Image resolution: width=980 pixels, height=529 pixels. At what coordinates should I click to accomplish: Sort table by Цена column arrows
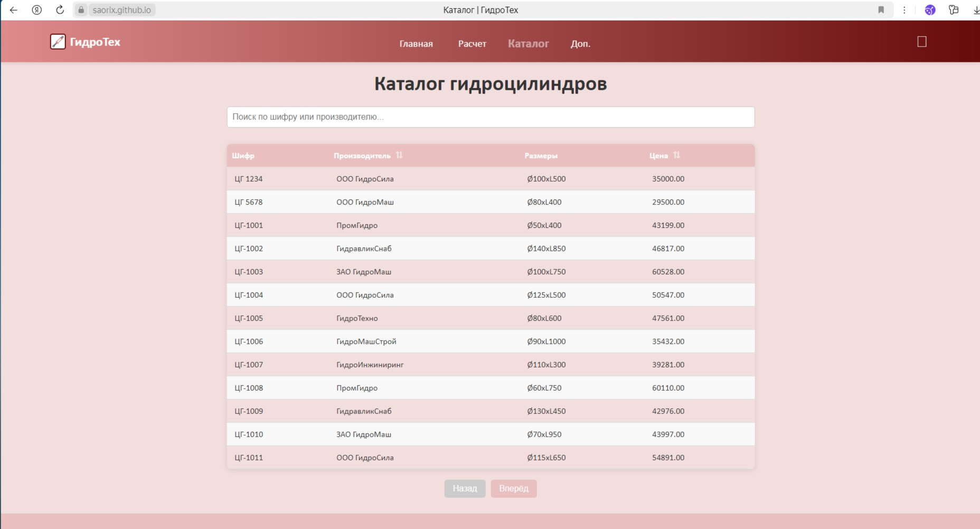tap(676, 155)
